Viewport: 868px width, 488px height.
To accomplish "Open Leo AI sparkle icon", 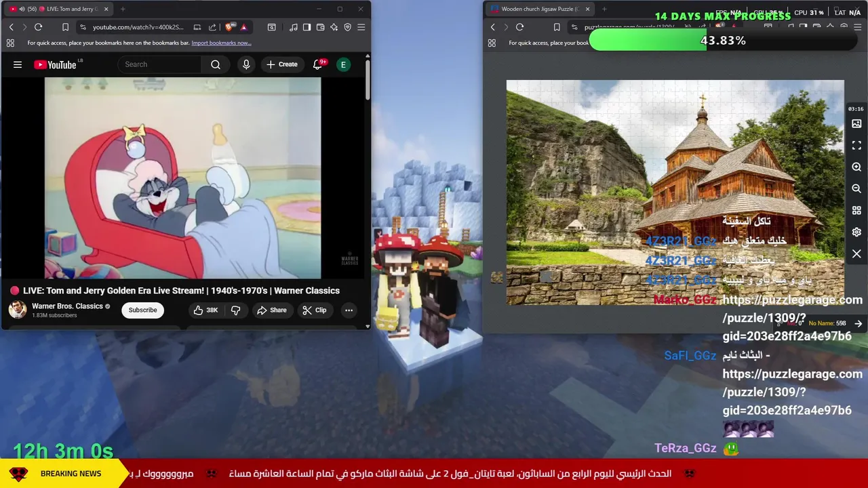I will [x=334, y=27].
